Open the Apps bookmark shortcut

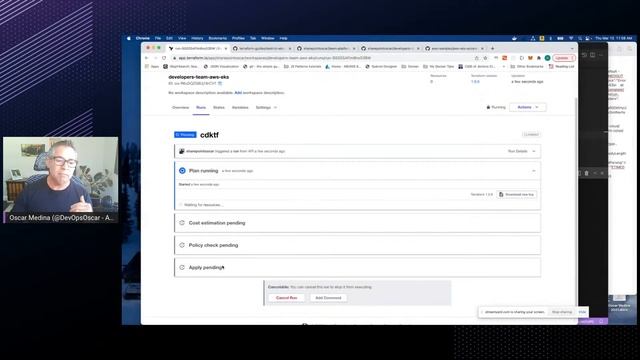click(152, 66)
